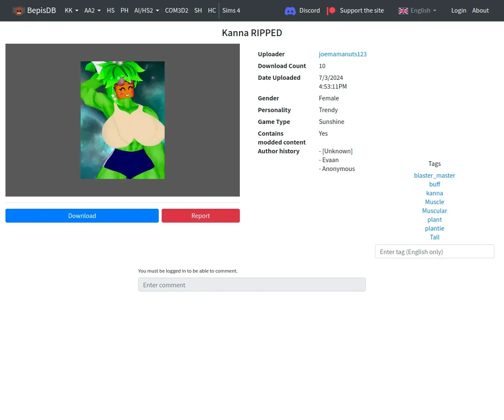Open the HC section
The image size is (504, 420).
coord(212,10)
